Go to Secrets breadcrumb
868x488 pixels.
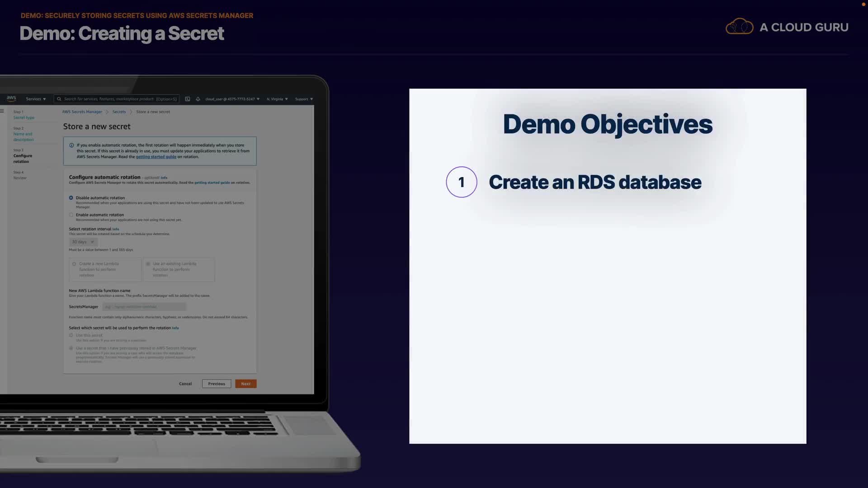pos(119,112)
